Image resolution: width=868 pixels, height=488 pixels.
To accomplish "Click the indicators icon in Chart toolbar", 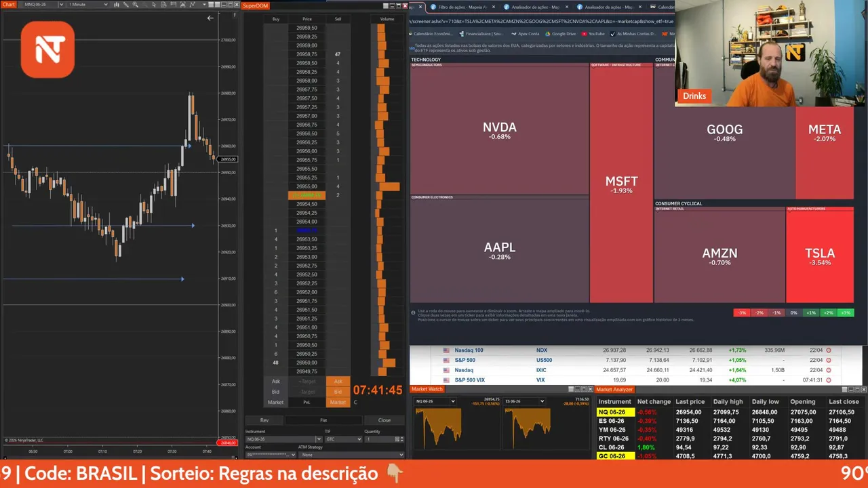I will (182, 4).
